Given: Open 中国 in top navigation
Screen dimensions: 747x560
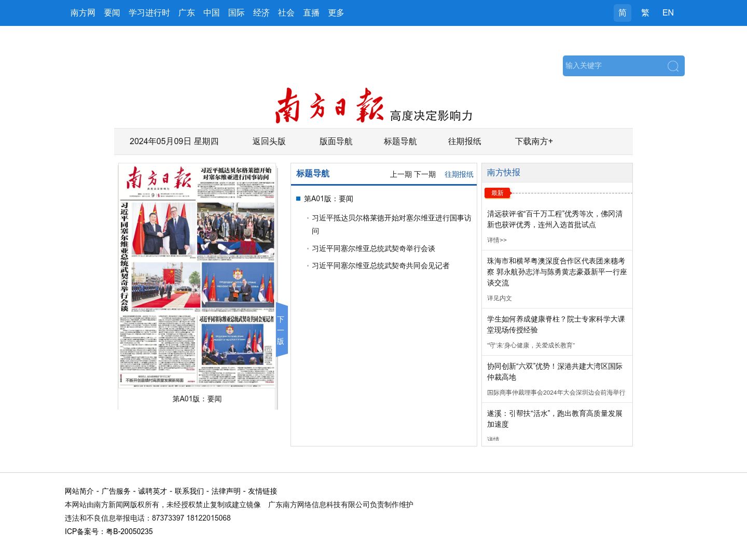Looking at the screenshot, I should 212,13.
